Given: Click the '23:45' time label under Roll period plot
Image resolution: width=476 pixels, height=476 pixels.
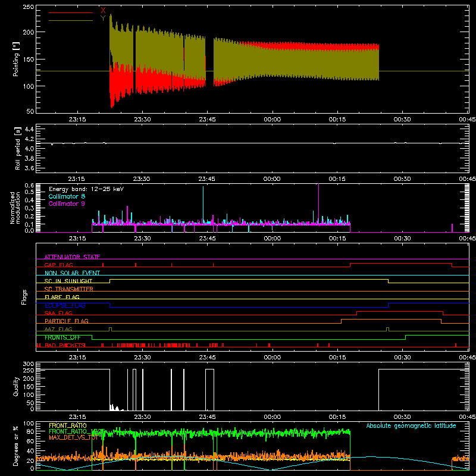Looking at the screenshot, I should coord(206,179).
